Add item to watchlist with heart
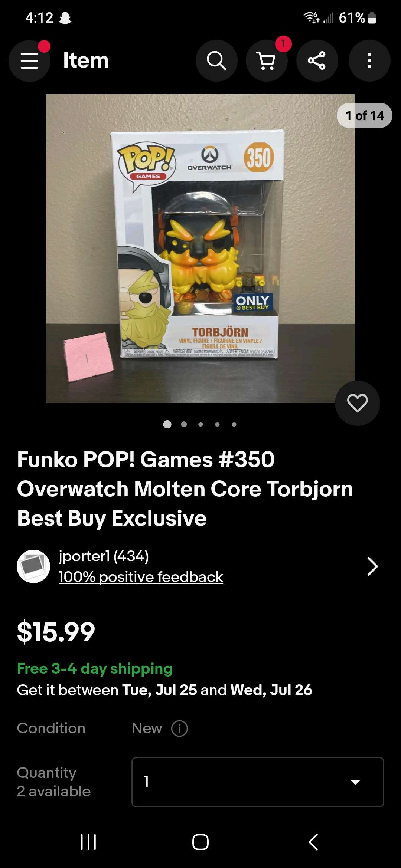401x868 pixels. [357, 403]
